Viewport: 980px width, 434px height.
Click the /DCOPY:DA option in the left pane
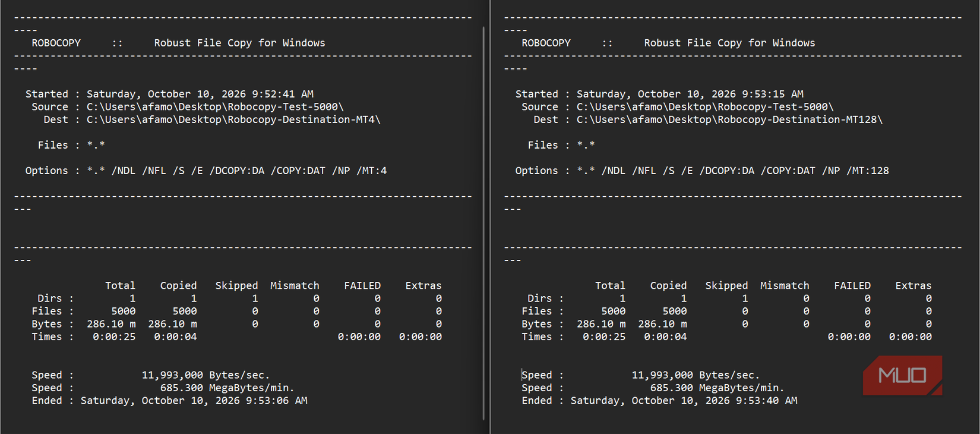pos(236,171)
